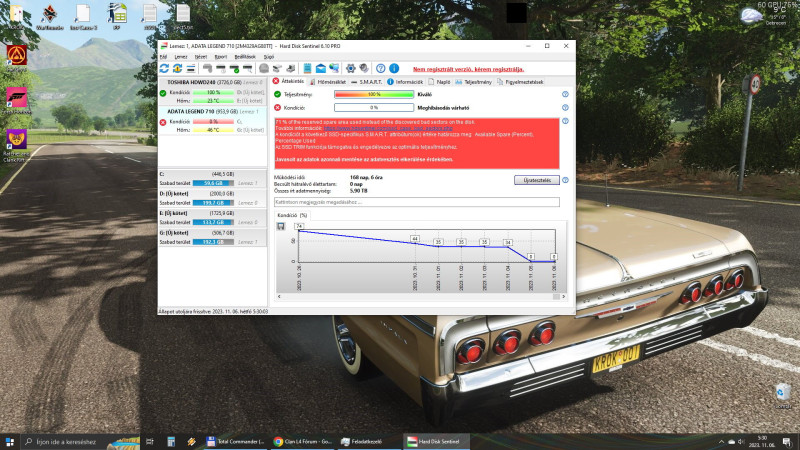
Task: Click the horizontal bars toolbar icon
Action: pos(191,68)
